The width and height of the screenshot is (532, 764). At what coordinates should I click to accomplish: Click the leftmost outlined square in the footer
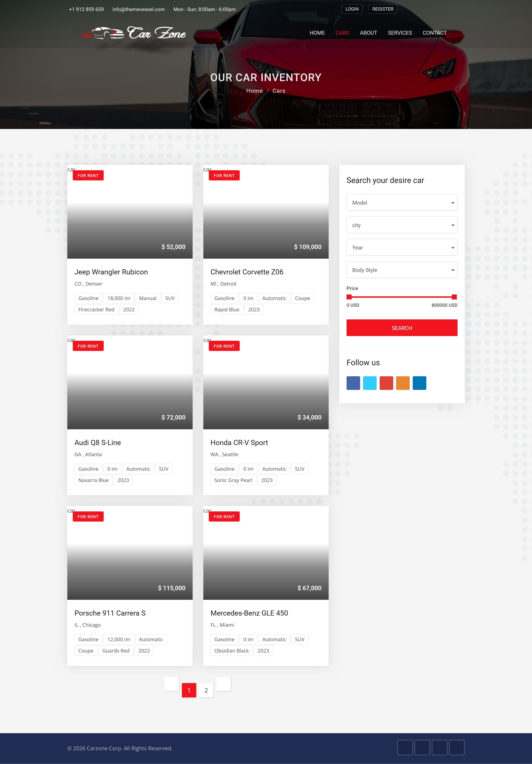[405, 747]
